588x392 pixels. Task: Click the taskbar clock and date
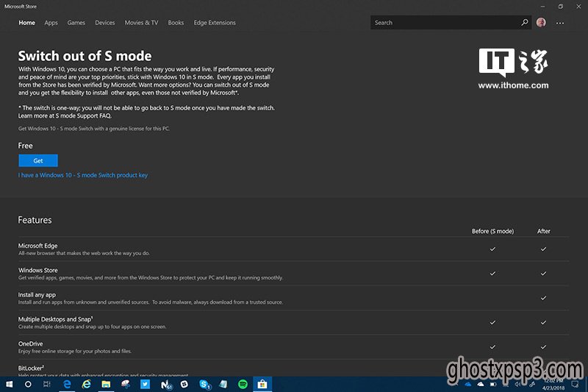click(553, 384)
